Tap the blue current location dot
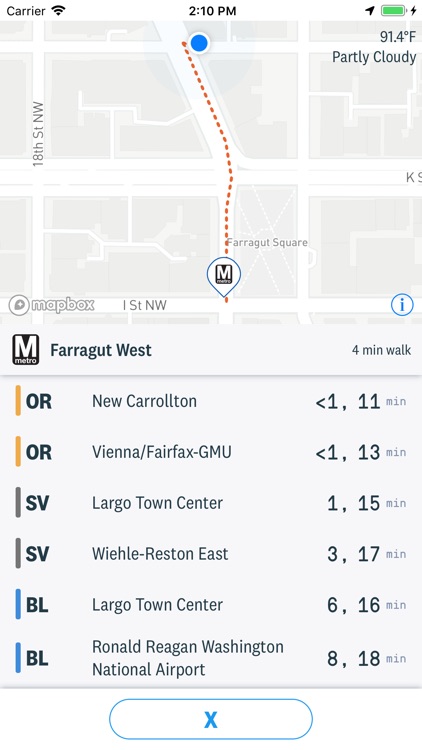The height and width of the screenshot is (750, 422). 199,43
